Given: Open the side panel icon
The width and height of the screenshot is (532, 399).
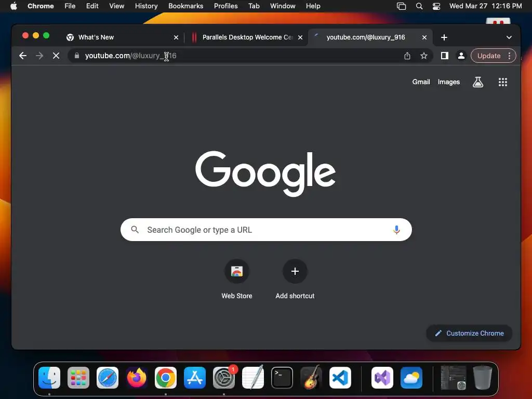Looking at the screenshot, I should point(445,56).
